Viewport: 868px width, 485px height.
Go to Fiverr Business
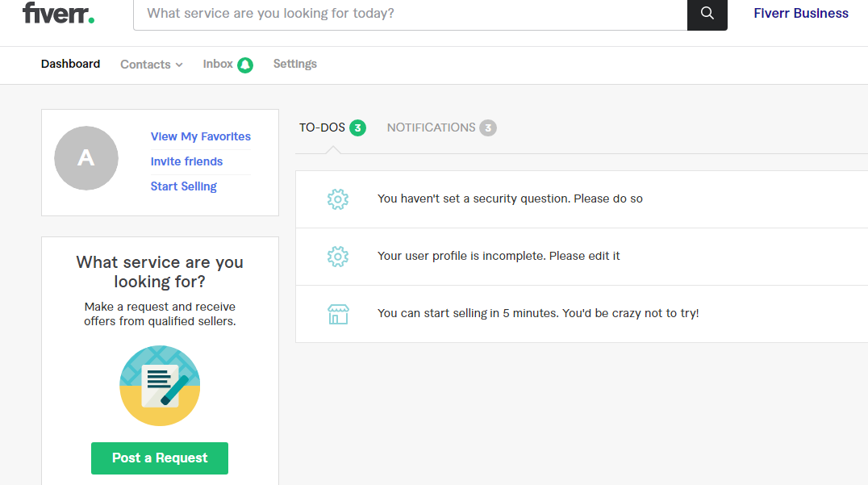tap(800, 13)
